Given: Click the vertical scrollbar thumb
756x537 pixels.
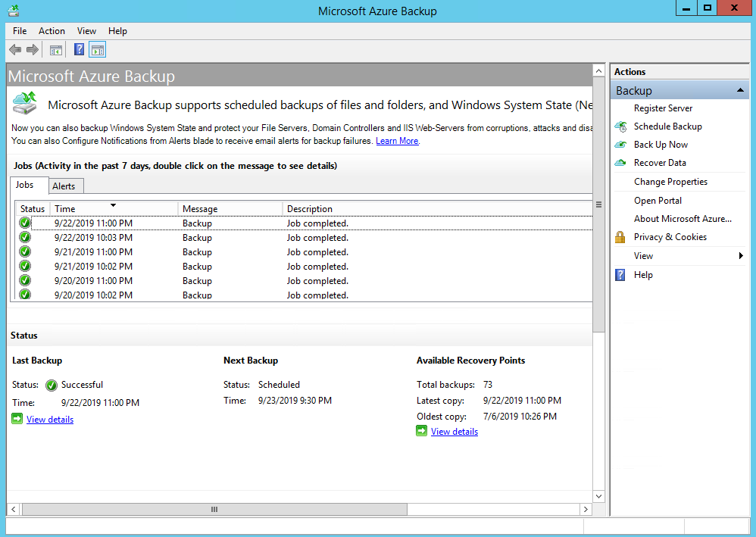Looking at the screenshot, I should click(598, 204).
